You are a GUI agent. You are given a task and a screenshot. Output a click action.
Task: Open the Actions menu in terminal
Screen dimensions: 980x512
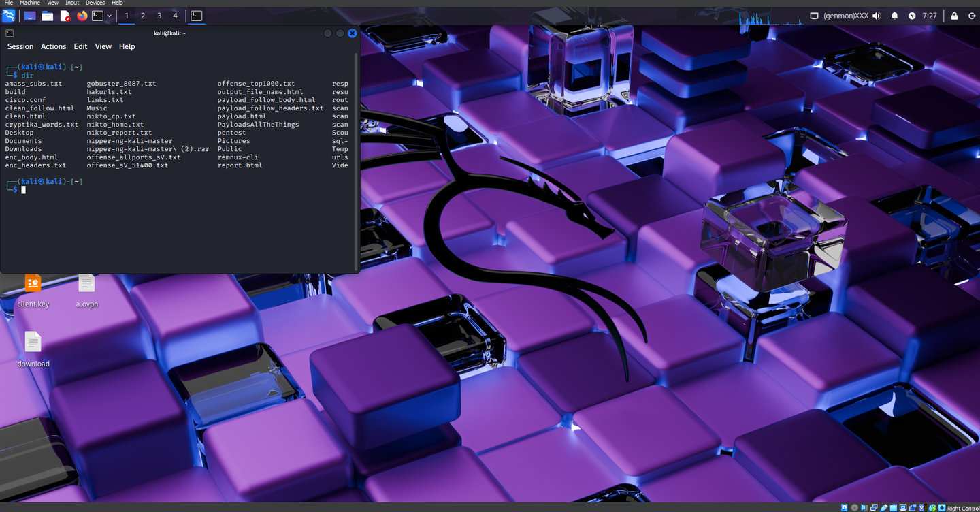click(x=53, y=46)
